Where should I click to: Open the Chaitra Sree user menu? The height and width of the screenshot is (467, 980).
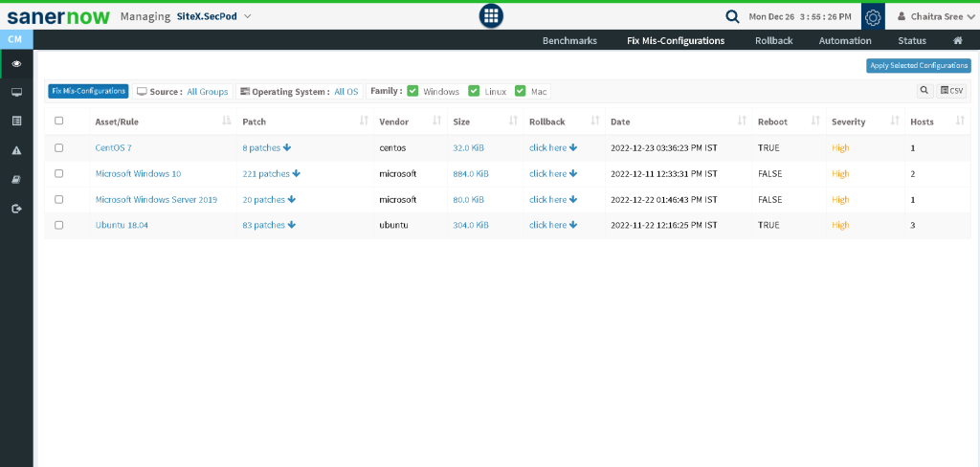click(x=936, y=17)
